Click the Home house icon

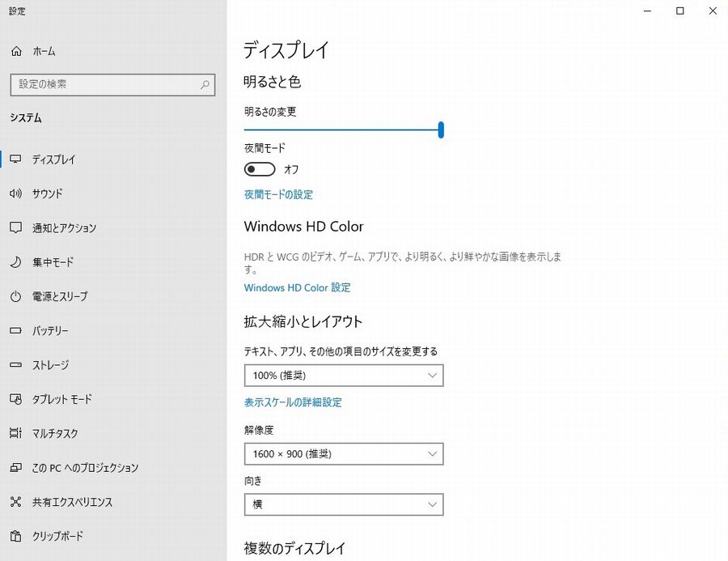click(x=16, y=51)
